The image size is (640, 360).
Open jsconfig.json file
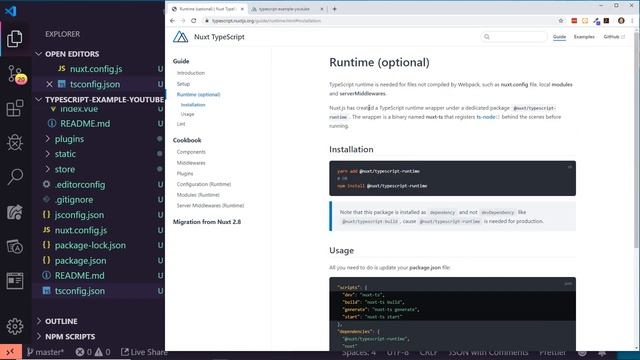79,215
